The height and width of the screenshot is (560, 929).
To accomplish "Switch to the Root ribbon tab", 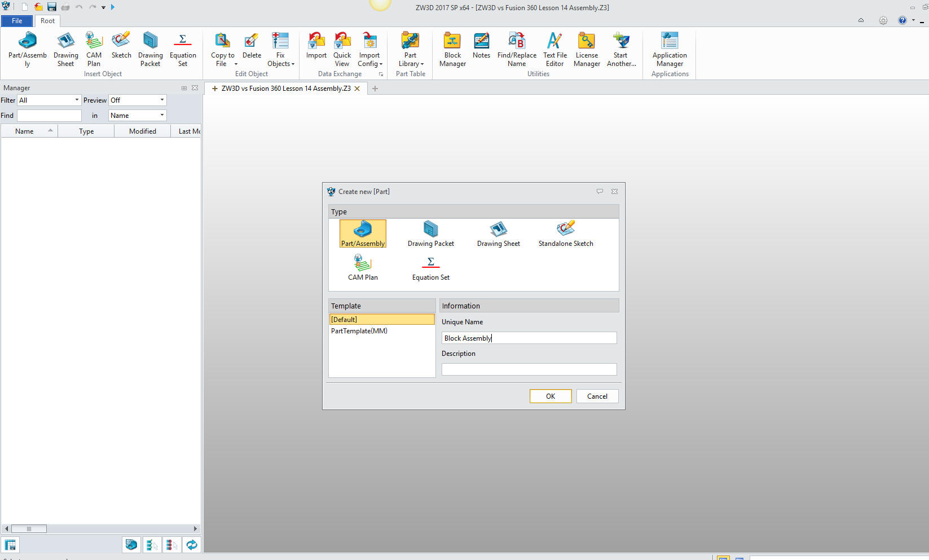I will (x=47, y=21).
